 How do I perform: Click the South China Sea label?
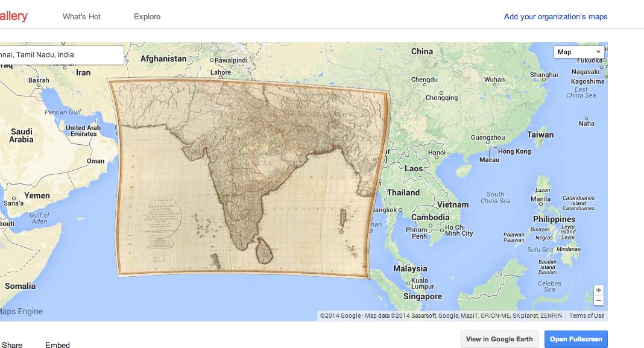[x=495, y=197]
